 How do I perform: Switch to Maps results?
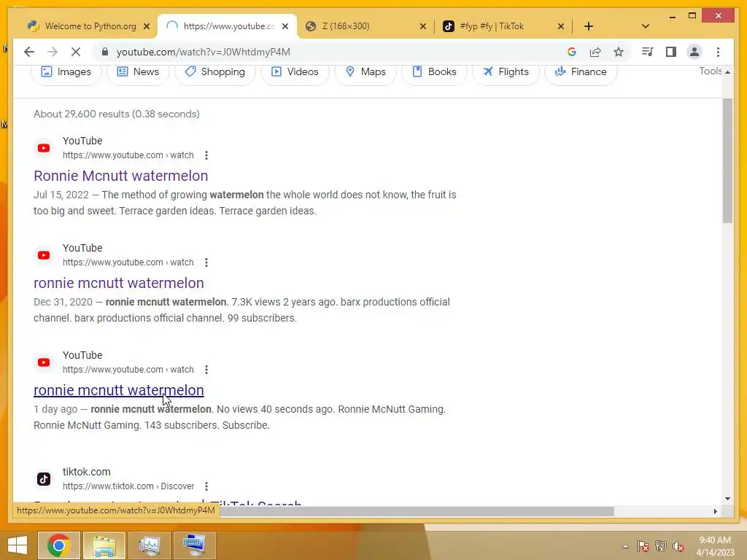(x=365, y=72)
